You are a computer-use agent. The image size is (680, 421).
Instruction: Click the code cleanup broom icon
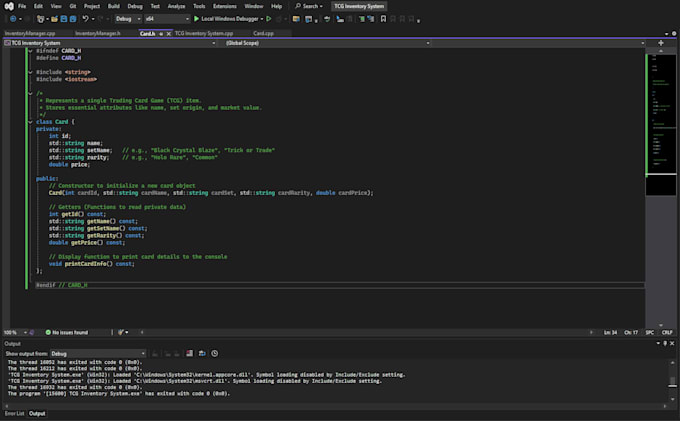coord(121,332)
